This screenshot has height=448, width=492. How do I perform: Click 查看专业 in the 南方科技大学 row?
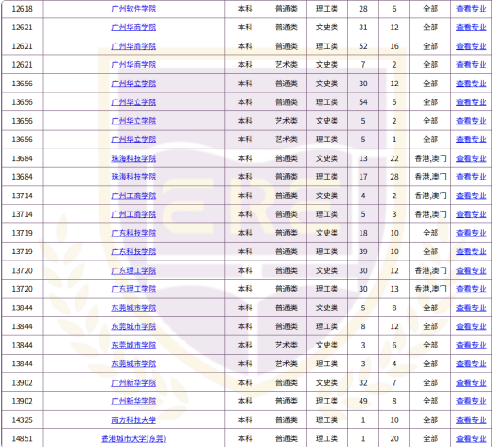click(471, 420)
